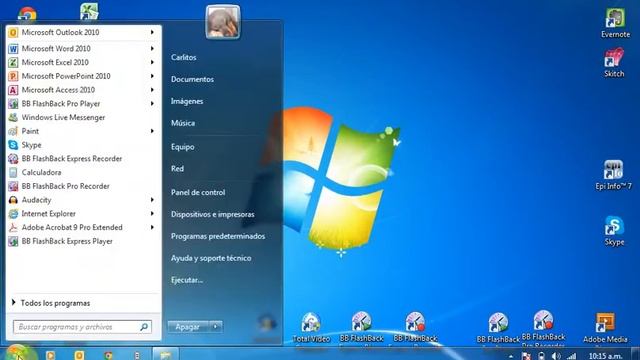Click the network signal tray icon
The image size is (640, 360).
point(572,356)
